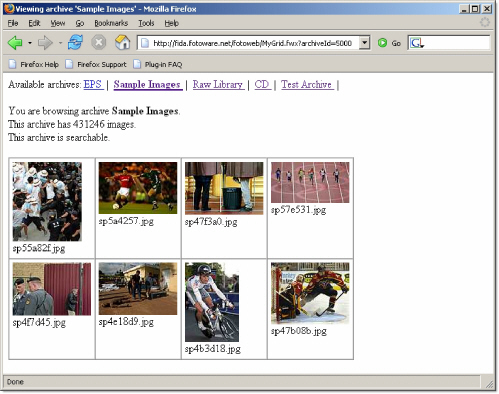Viewport: 499px width, 394px height.
Task: Open the Bookmarks menu
Action: [x=111, y=23]
